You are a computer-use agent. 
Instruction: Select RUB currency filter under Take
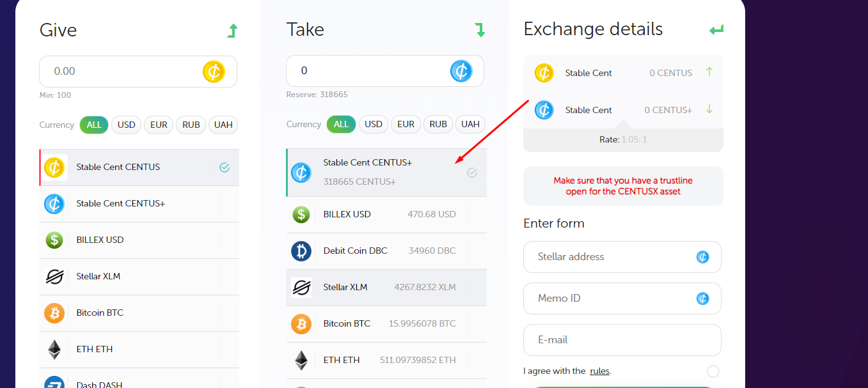(438, 124)
